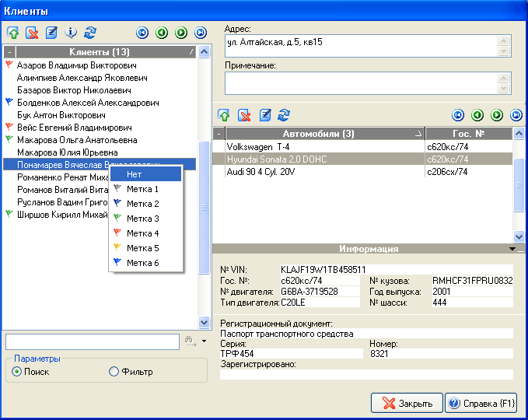
Task: Open the dropdown arrow next to search binoculars
Action: pos(203,341)
